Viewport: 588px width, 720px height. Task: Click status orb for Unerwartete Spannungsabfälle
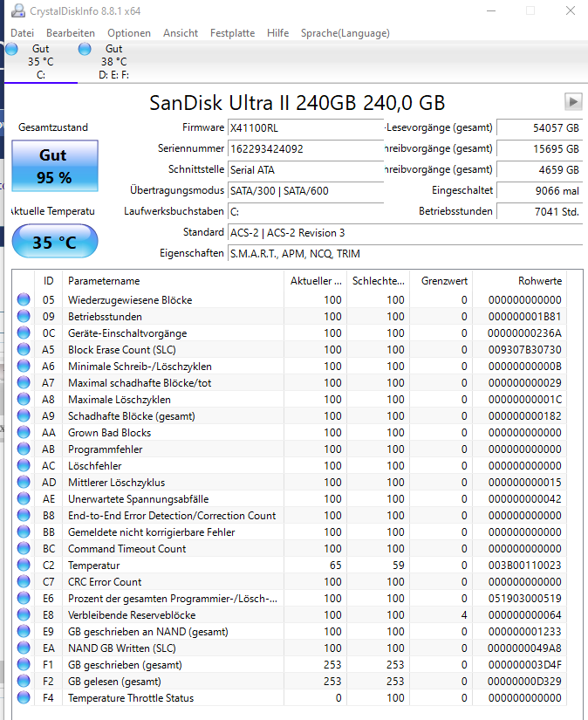24,498
